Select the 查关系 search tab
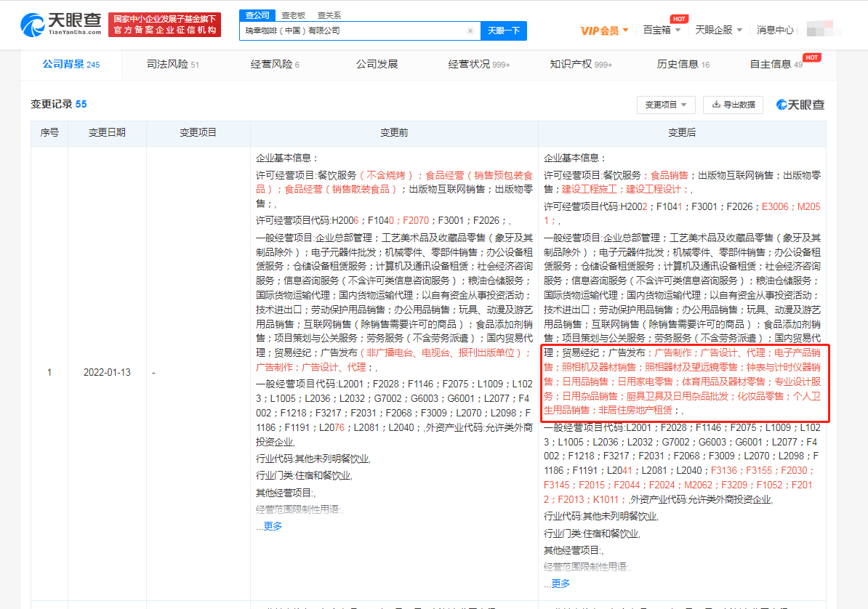This screenshot has height=609, width=868. point(329,15)
